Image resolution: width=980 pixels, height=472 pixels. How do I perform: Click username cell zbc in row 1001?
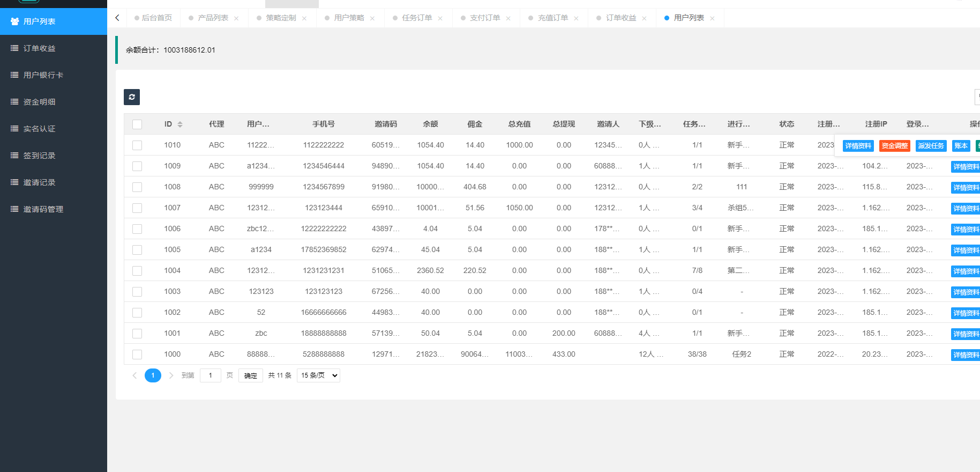coord(261,333)
